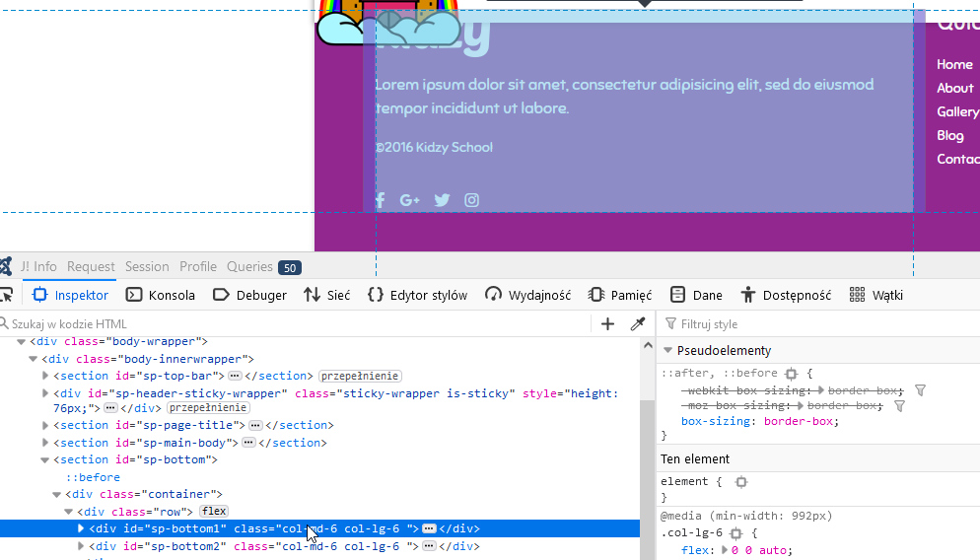This screenshot has height=560, width=980.
Task: Click Facebook icon in page footer
Action: (x=381, y=200)
